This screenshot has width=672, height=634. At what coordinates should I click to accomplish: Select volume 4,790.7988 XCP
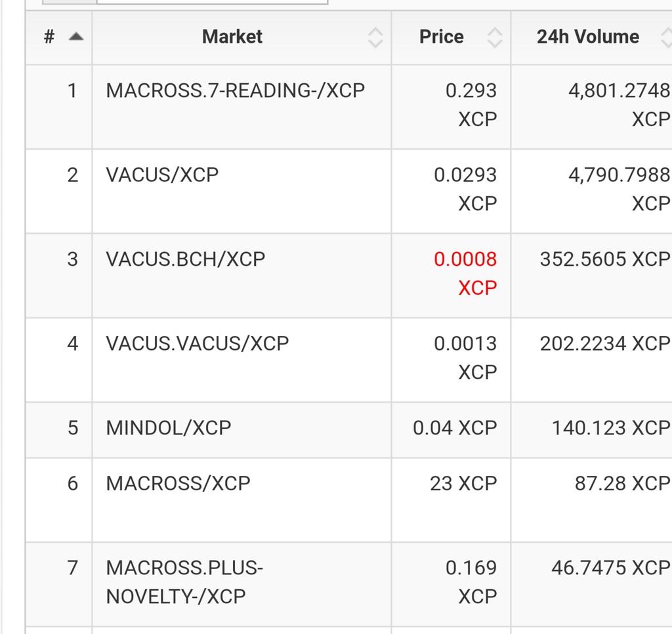coord(619,189)
